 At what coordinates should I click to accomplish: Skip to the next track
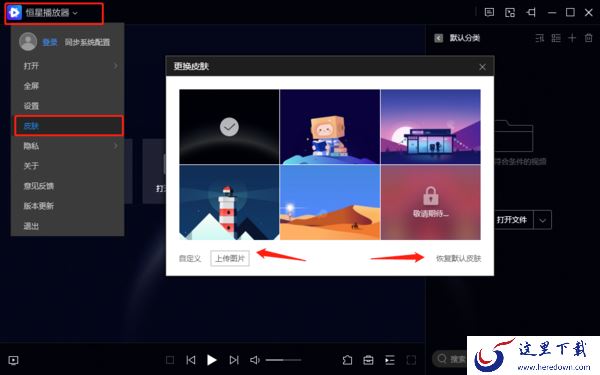click(x=234, y=360)
